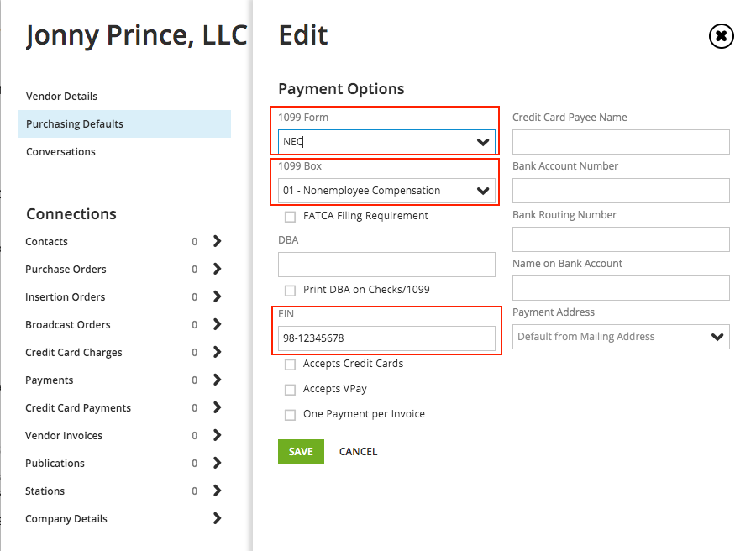Enable One Payment per Invoice
The image size is (756, 551).
coord(291,415)
